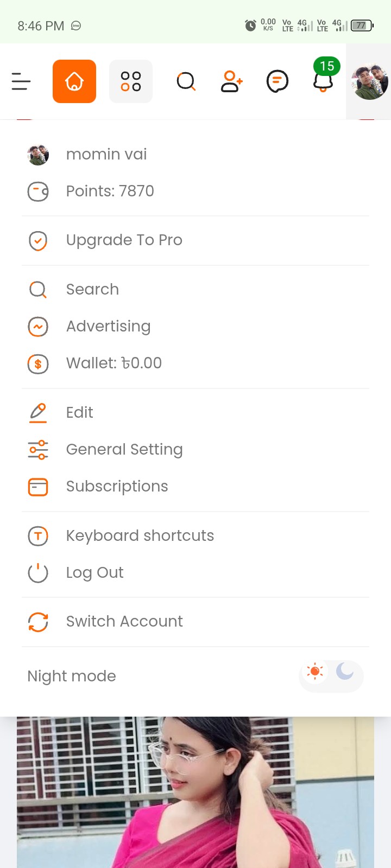Tap Switch Account
This screenshot has height=868, width=391.
coord(124,622)
